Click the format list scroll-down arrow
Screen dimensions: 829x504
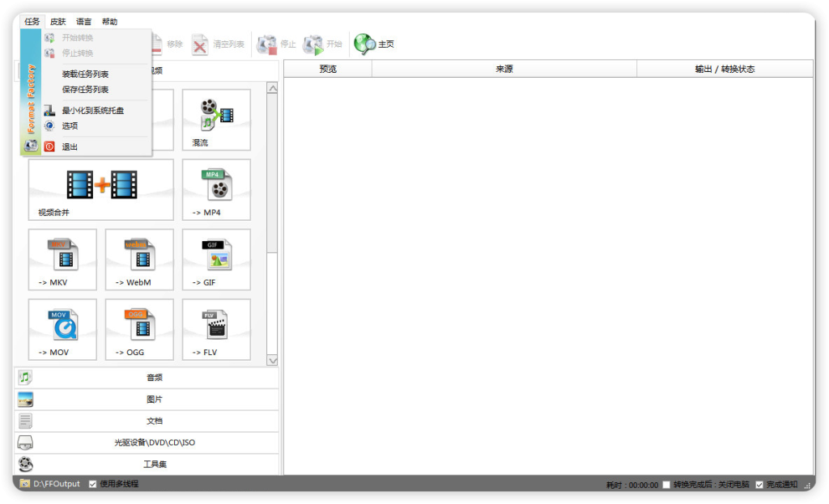click(272, 360)
